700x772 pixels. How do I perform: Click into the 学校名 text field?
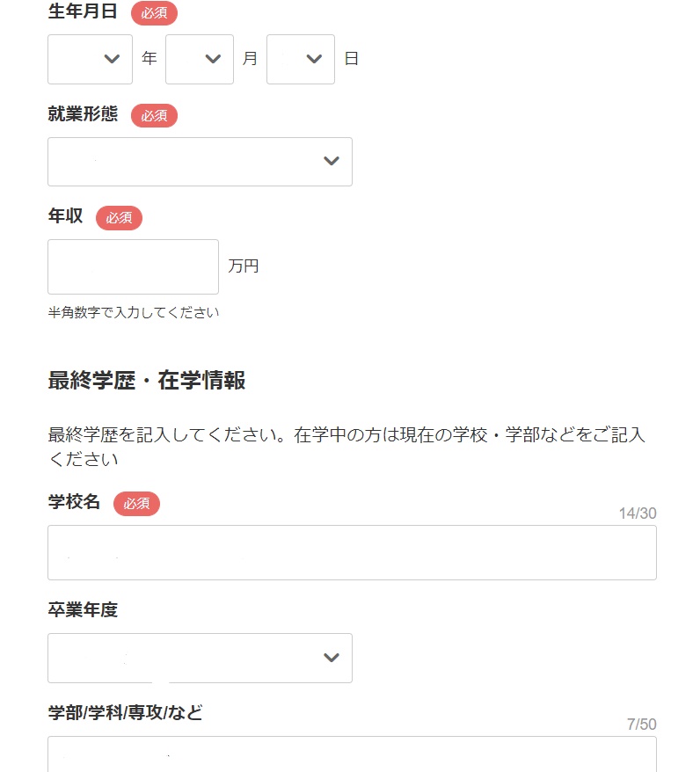352,552
